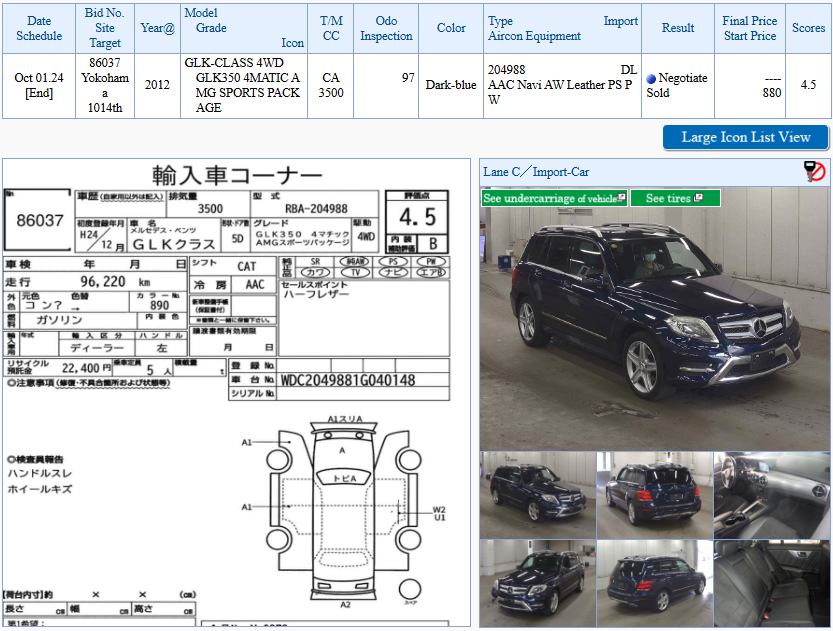Click the Lane C Import-Car label
This screenshot has width=833, height=631.
pos(536,172)
